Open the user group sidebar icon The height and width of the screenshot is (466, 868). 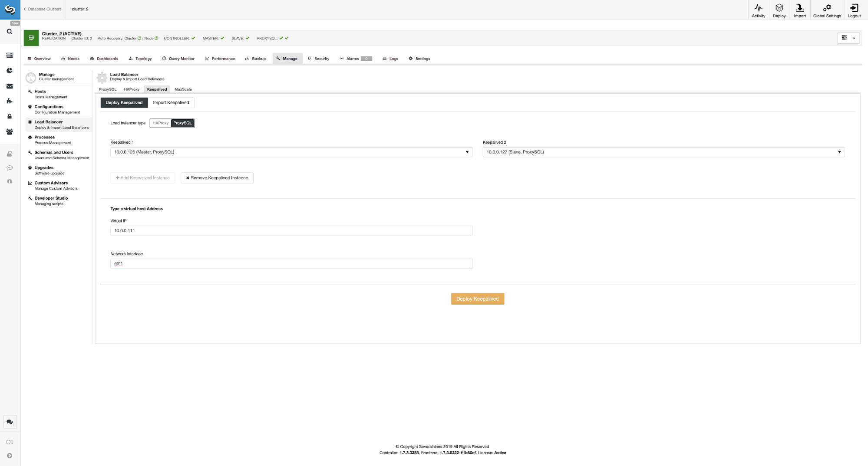[x=10, y=131]
